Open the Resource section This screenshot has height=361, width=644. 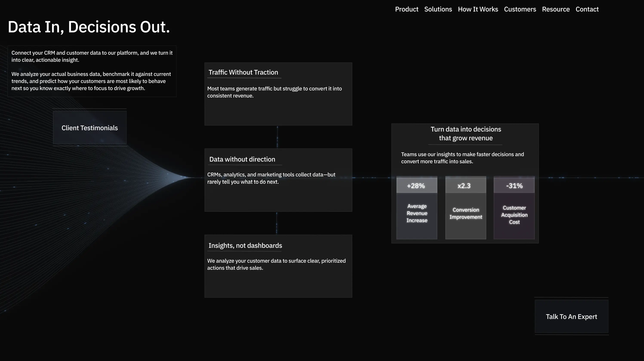[x=556, y=9]
